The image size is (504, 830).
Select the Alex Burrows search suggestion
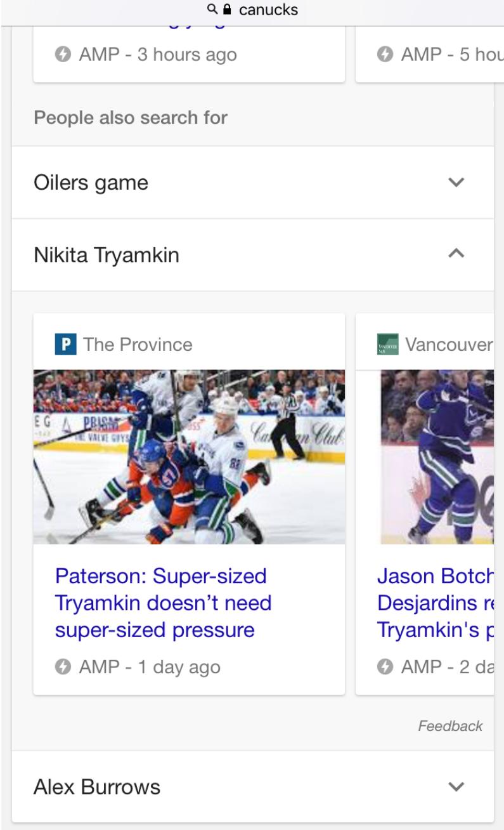(x=97, y=787)
